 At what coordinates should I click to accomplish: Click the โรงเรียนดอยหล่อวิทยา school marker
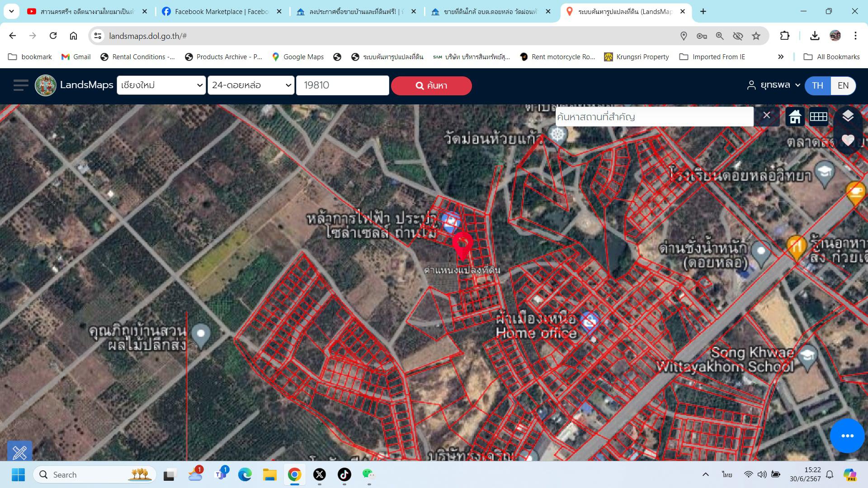point(825,174)
